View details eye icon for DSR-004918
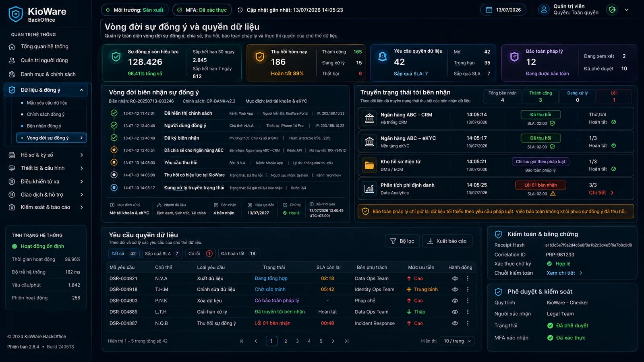 pos(455,290)
